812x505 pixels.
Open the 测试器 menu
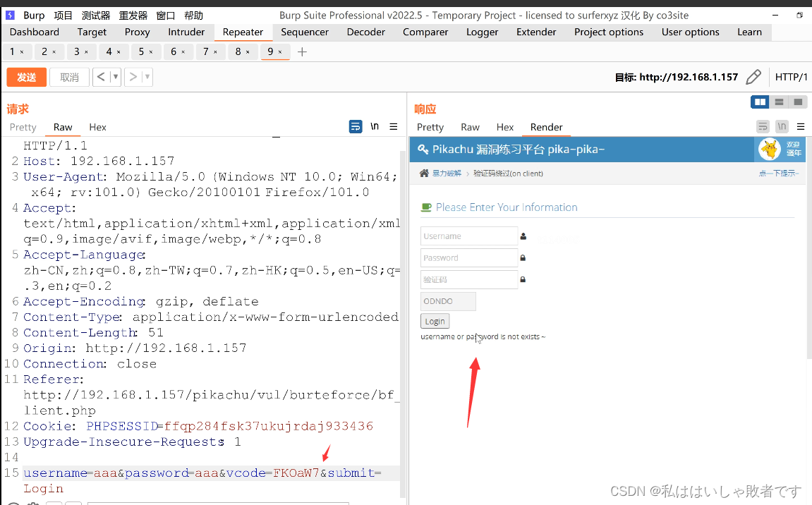point(96,16)
